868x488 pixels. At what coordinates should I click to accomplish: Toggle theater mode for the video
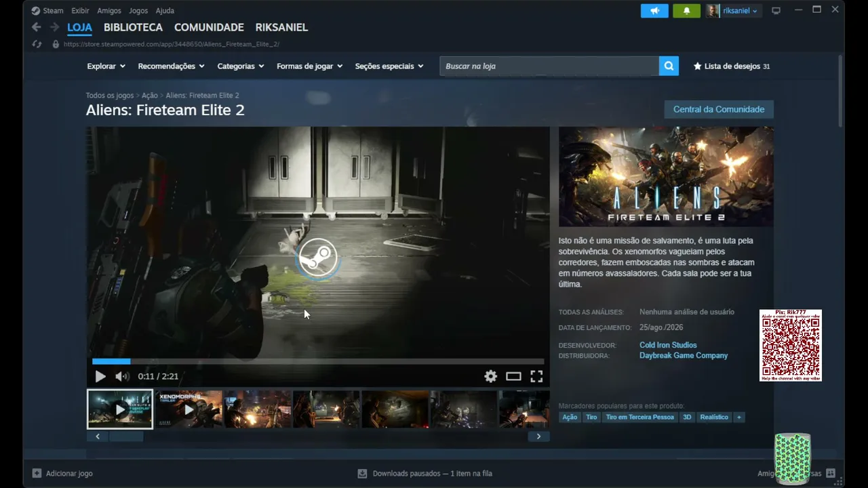pos(513,376)
